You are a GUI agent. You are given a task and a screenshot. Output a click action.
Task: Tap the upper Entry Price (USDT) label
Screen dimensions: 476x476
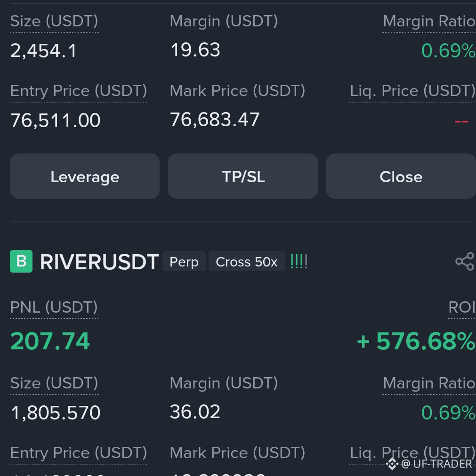(x=78, y=91)
